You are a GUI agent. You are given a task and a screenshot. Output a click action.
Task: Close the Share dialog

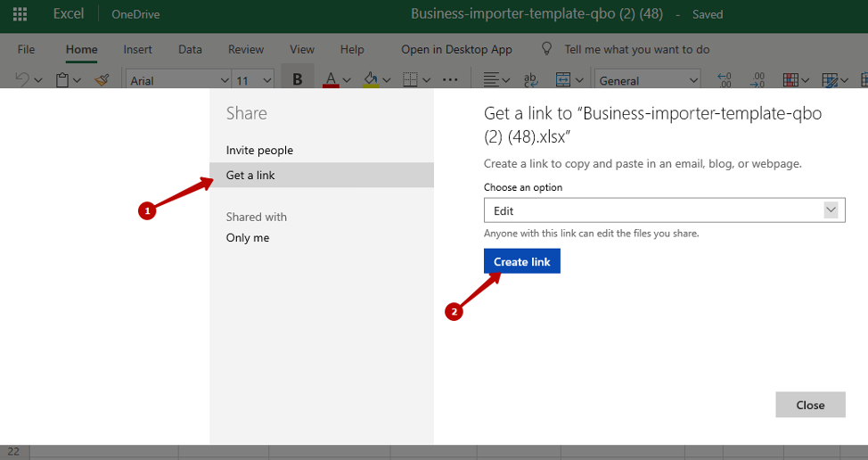point(810,405)
